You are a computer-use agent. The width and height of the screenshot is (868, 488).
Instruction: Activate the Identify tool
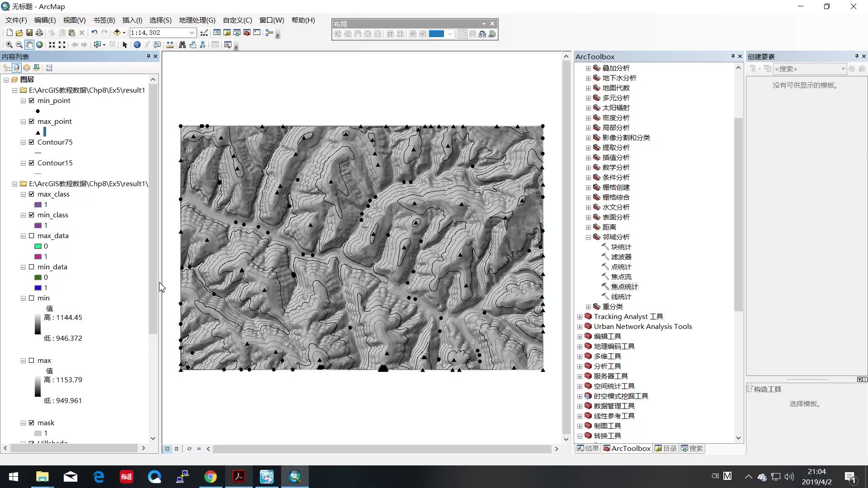click(x=137, y=45)
